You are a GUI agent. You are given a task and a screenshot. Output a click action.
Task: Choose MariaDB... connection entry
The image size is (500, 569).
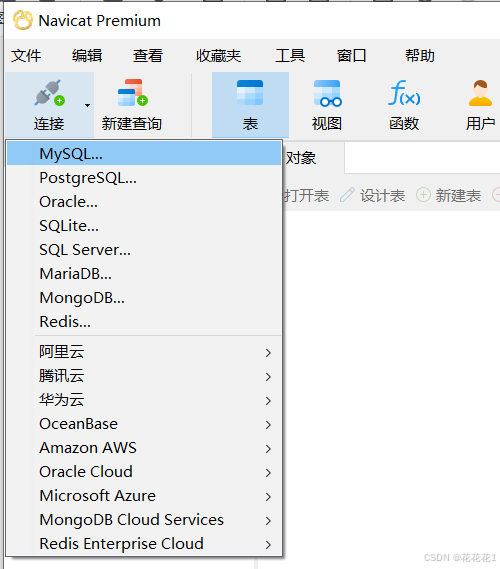click(x=144, y=274)
